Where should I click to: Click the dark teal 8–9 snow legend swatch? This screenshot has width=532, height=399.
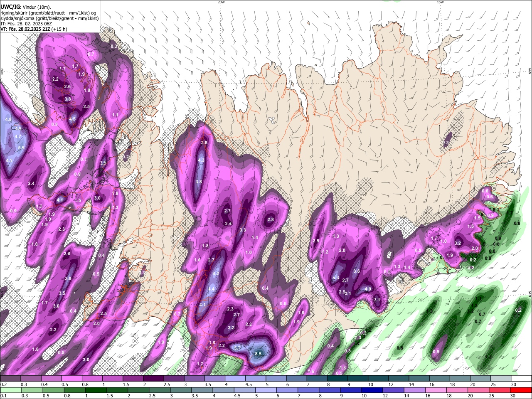click(x=337, y=379)
